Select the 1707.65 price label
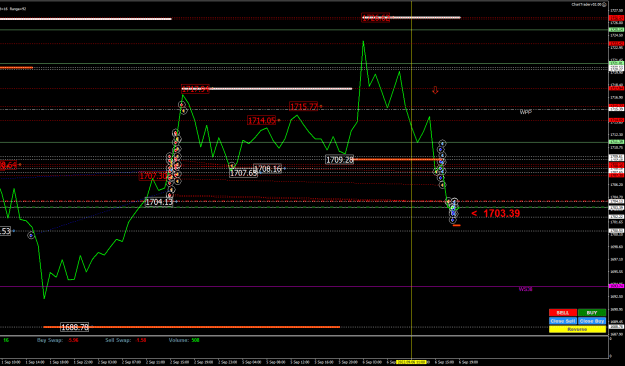 coord(244,173)
